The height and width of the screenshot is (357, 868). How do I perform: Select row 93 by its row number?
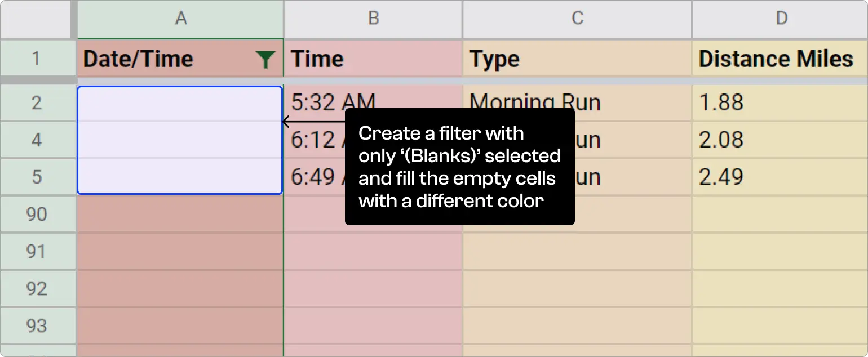tap(36, 325)
